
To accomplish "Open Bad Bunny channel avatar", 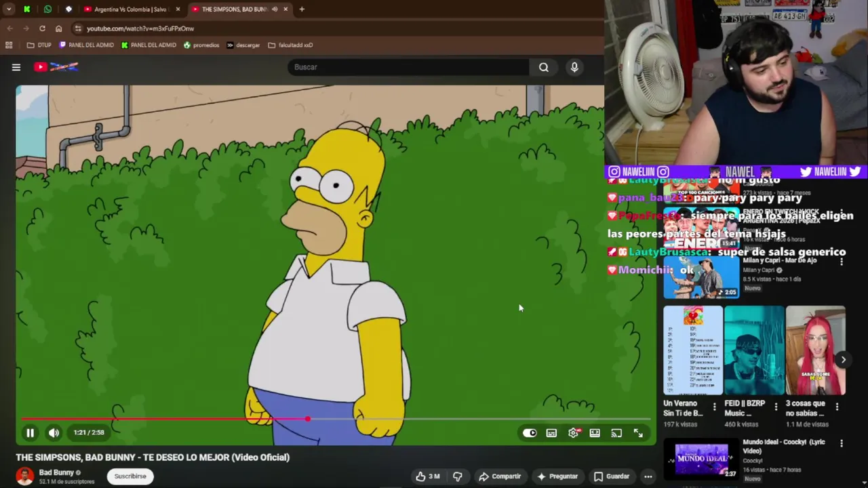I will pyautogui.click(x=25, y=476).
